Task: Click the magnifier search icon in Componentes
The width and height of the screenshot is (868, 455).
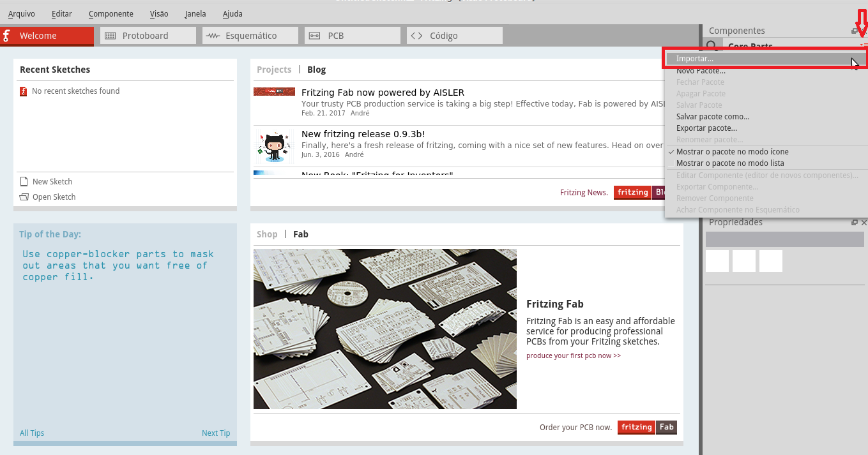Action: click(x=712, y=46)
